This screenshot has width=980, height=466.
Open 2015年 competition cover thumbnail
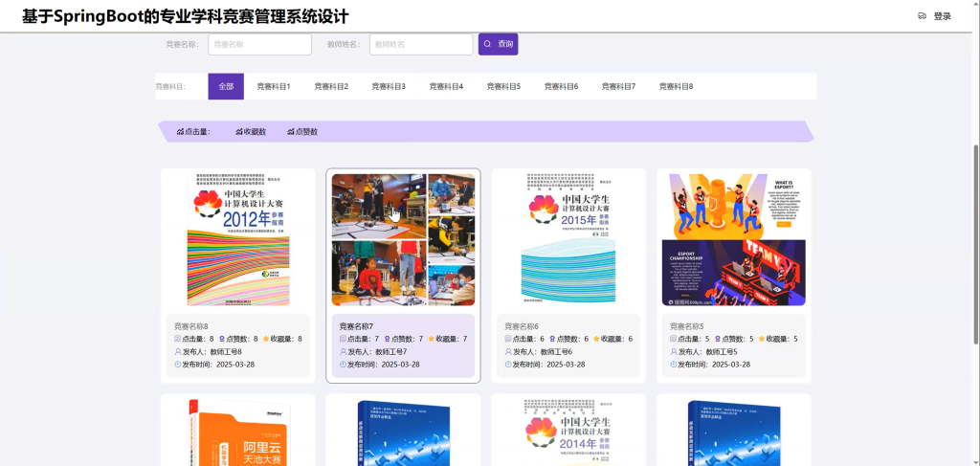(568, 240)
